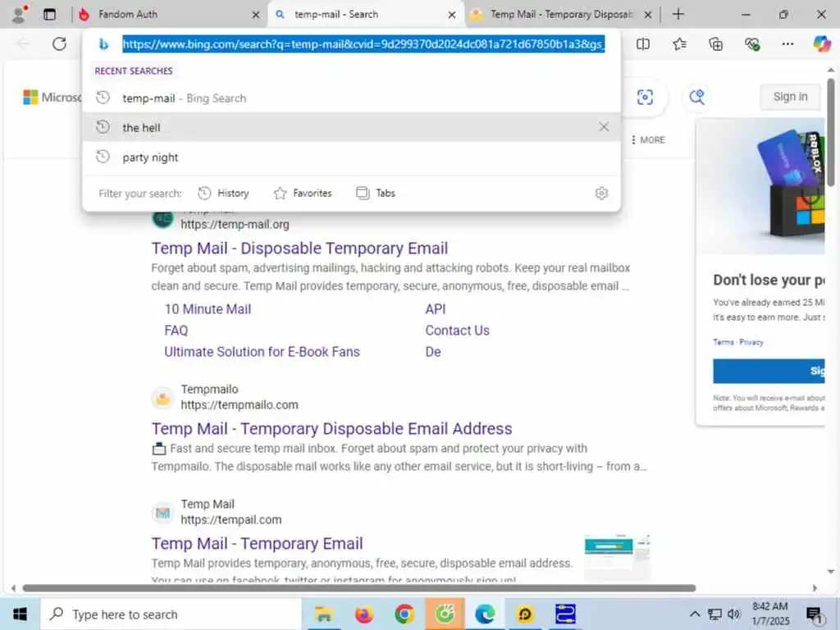This screenshot has height=630, width=840.
Task: Open File Explorer from taskbar
Action: click(323, 614)
